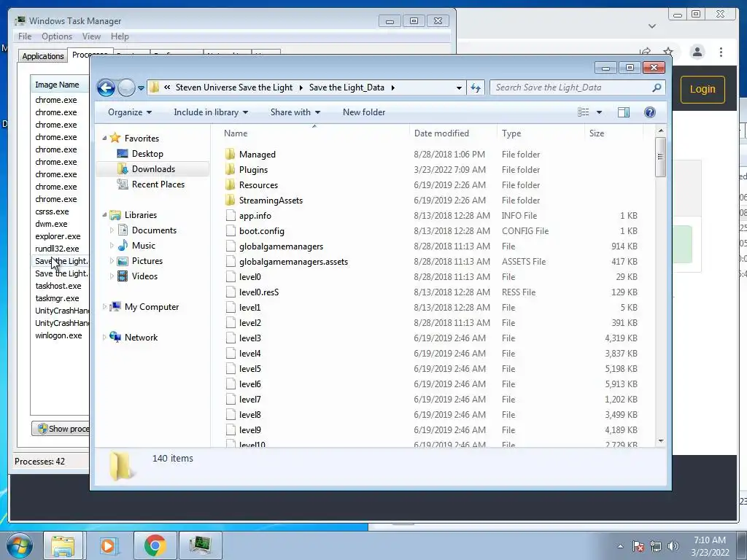Select the globalgamemanagers file
747x560 pixels.
[281, 246]
